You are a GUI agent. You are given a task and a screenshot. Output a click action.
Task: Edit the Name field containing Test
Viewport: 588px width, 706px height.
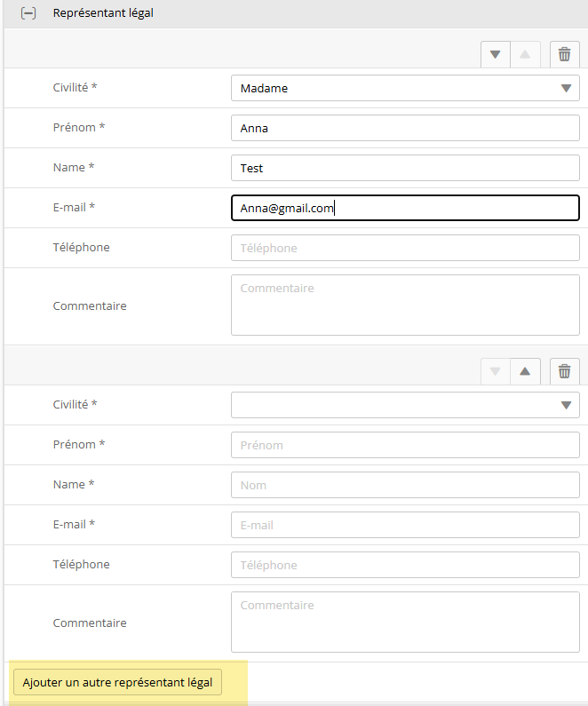(x=405, y=168)
